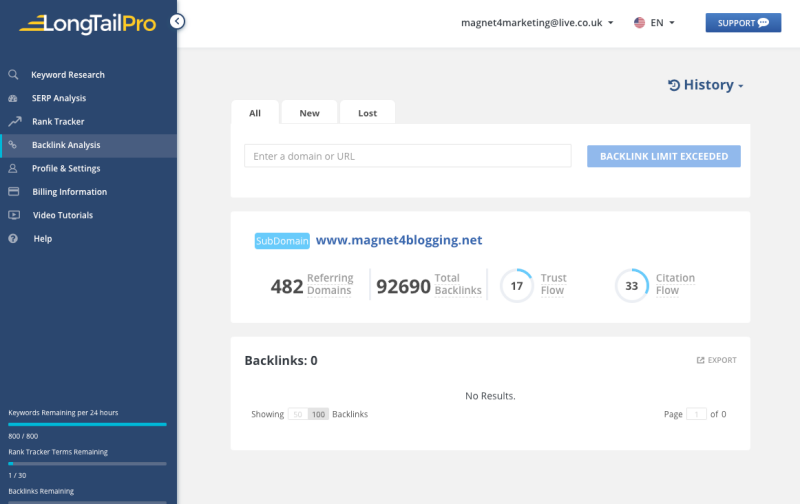Screen dimensions: 800x504
Task: Click the Video Tutorials play icon
Action: 14,215
